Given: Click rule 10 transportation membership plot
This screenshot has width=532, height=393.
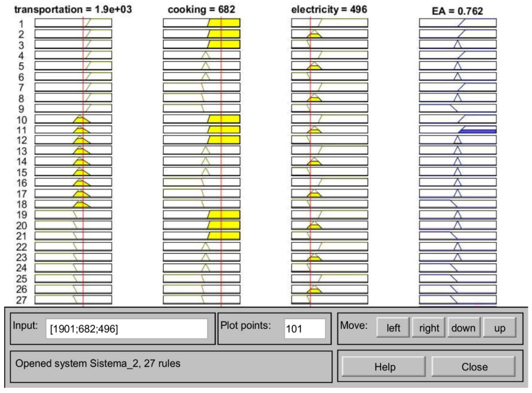Looking at the screenshot, I should [x=73, y=119].
